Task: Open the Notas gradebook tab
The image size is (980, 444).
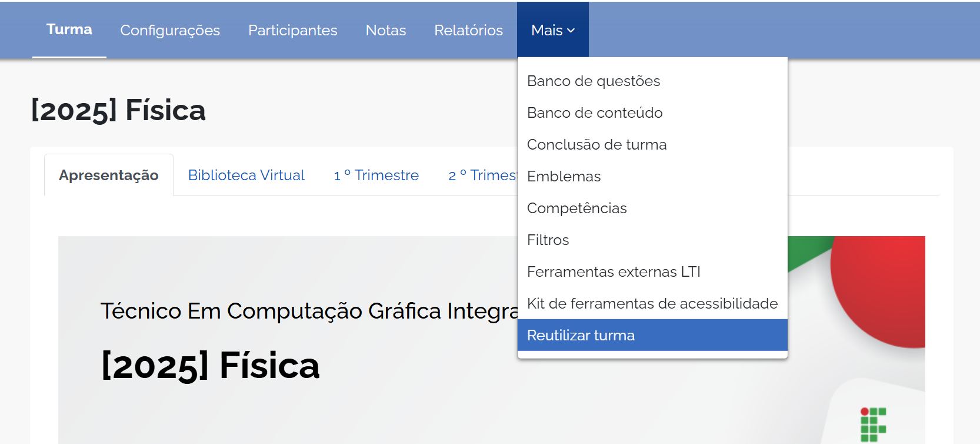Action: pos(386,30)
